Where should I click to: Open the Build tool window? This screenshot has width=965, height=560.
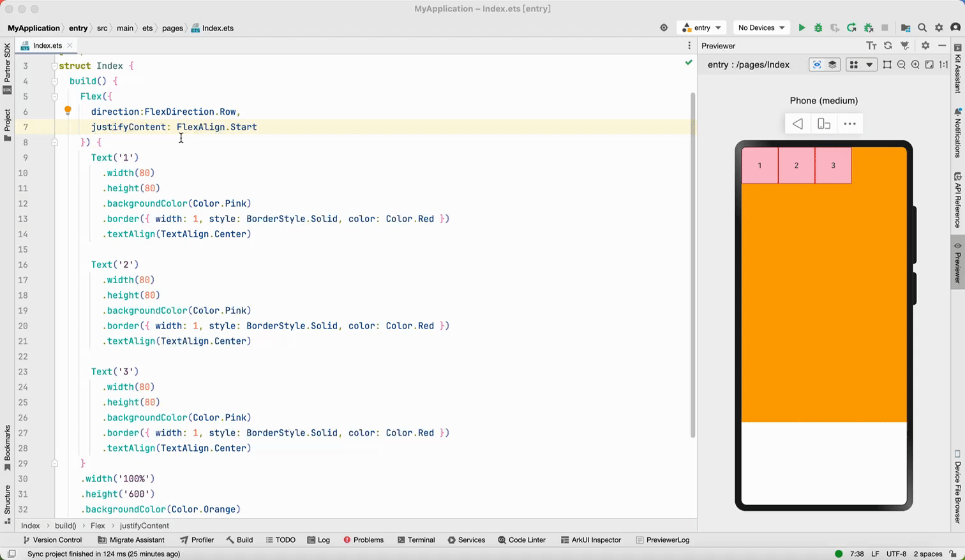pos(239,540)
